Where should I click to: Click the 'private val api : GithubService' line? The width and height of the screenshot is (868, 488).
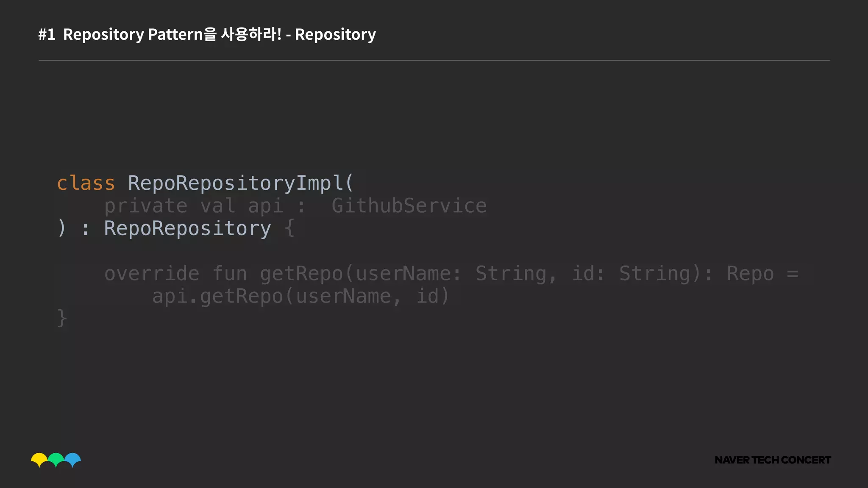point(295,206)
